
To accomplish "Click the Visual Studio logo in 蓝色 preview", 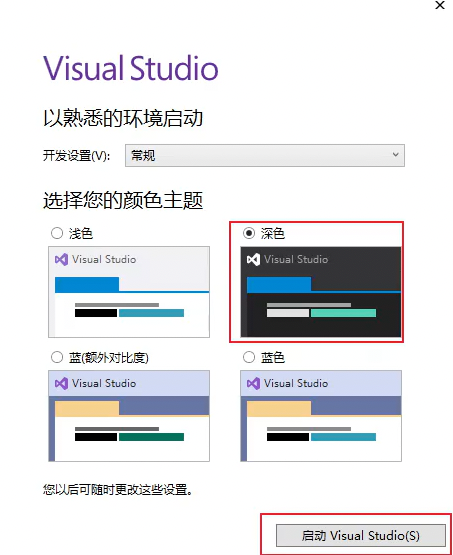I will click(253, 383).
